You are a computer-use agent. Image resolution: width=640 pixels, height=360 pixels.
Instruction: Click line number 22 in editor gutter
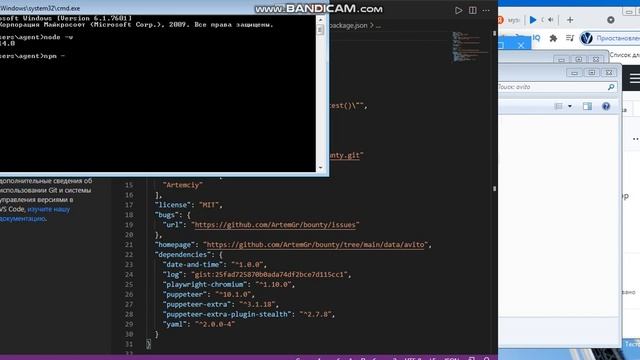tap(129, 255)
